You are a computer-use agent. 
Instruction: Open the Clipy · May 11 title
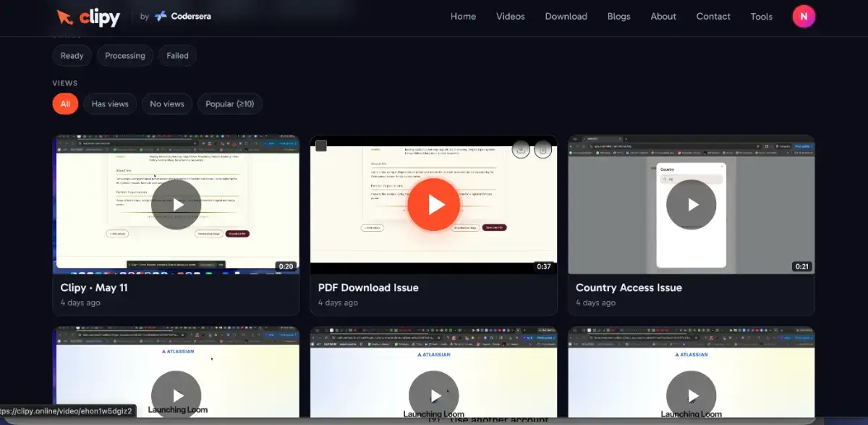(x=94, y=287)
